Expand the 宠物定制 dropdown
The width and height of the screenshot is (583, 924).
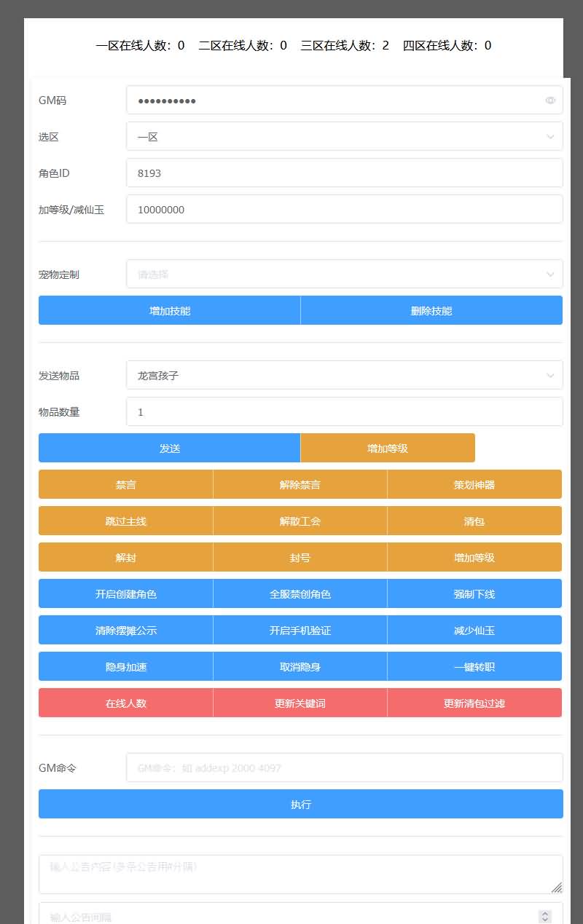[344, 275]
